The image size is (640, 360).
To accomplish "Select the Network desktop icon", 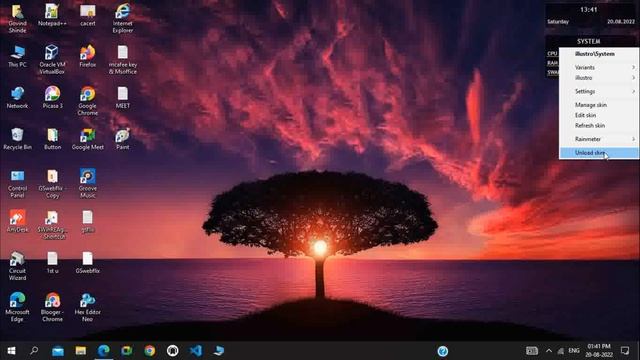I will tap(17, 98).
